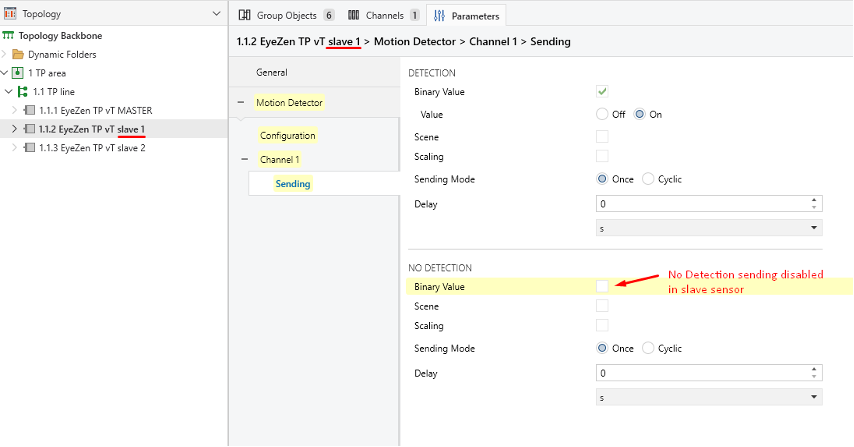
Task: Open the Parameters tab
Action: [467, 16]
